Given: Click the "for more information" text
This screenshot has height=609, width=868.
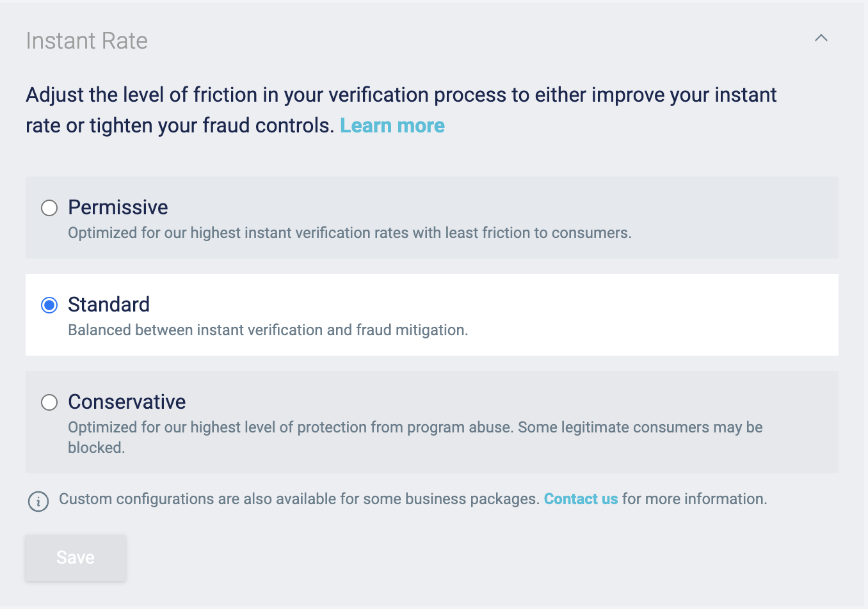Looking at the screenshot, I should (695, 499).
